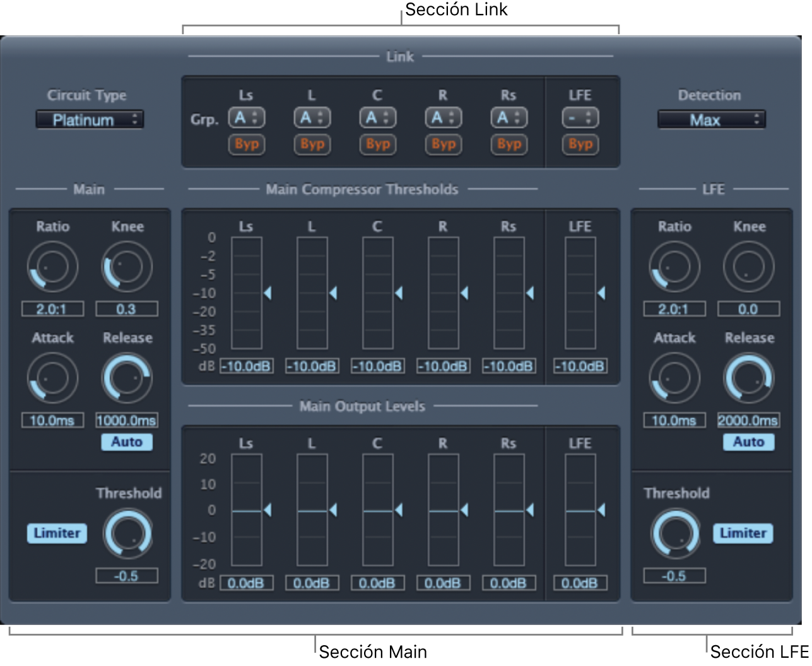Turn the LFE Knee knob
The width and height of the screenshot is (812, 666).
coord(749,266)
